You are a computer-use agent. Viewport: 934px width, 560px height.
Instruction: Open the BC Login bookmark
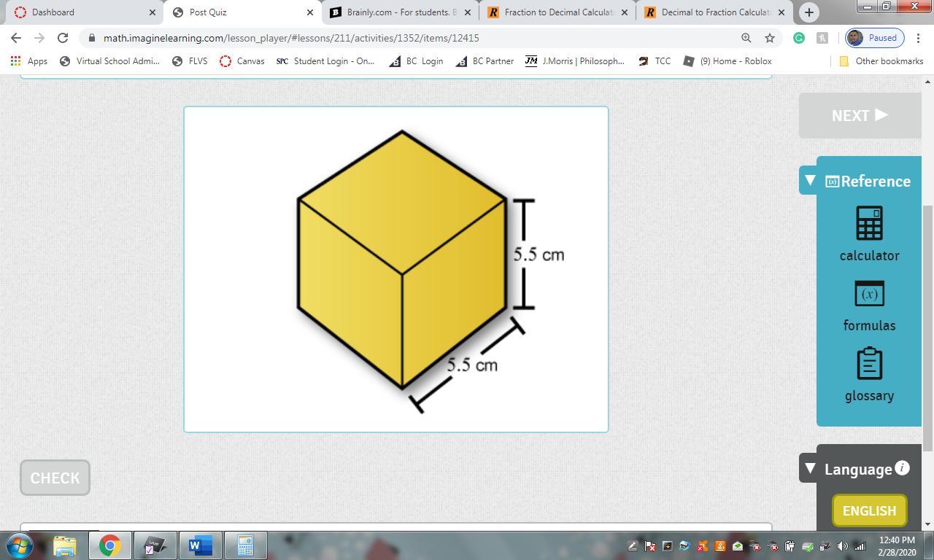tap(416, 61)
